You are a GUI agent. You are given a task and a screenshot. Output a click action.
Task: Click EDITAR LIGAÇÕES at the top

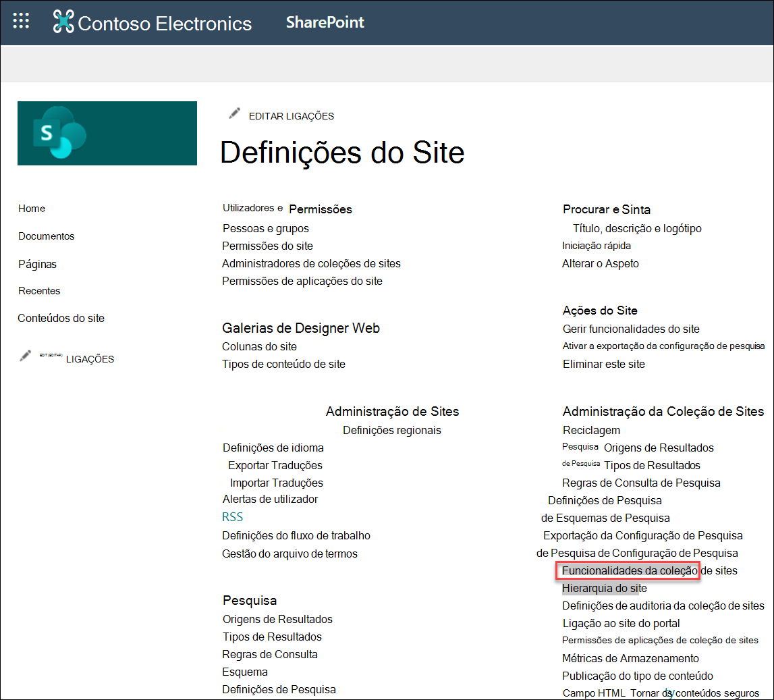point(292,116)
